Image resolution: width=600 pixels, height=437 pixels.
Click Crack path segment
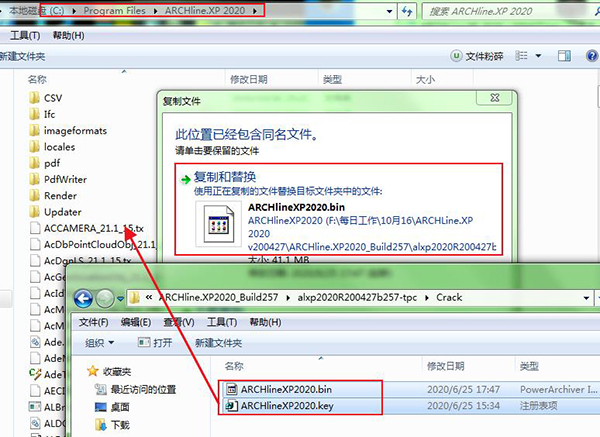(449, 297)
